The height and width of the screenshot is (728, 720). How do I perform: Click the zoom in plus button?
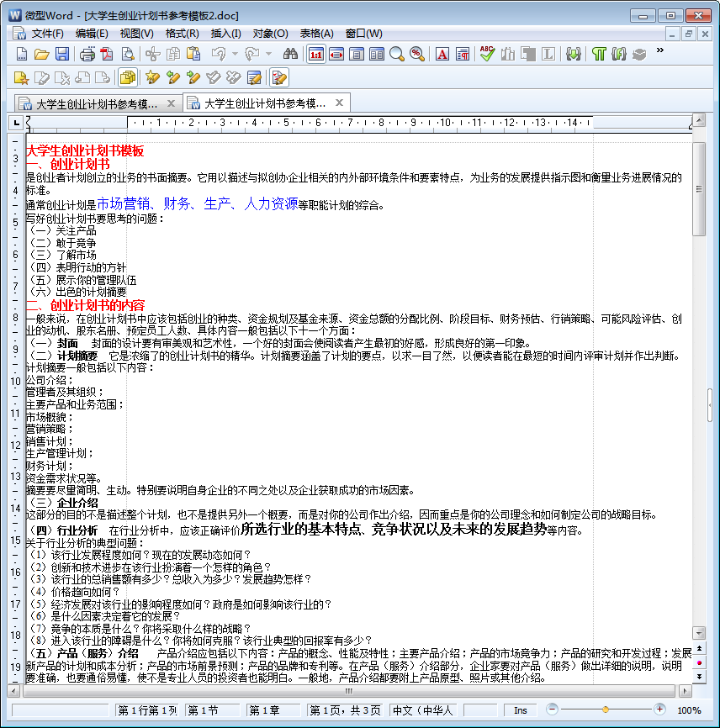(659, 709)
